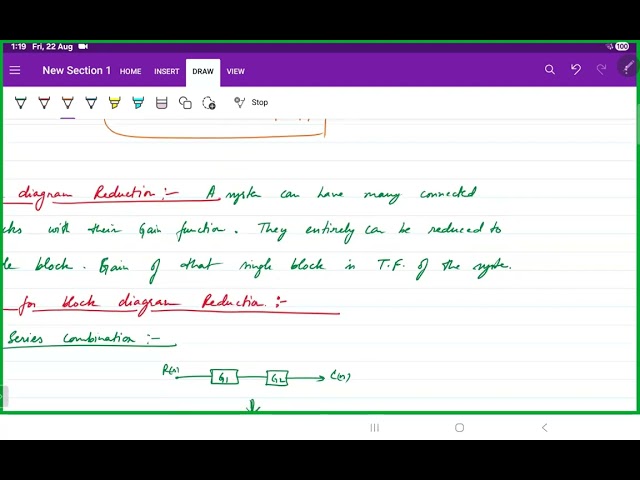
Task: Select the black pen tool
Action: click(x=21, y=102)
